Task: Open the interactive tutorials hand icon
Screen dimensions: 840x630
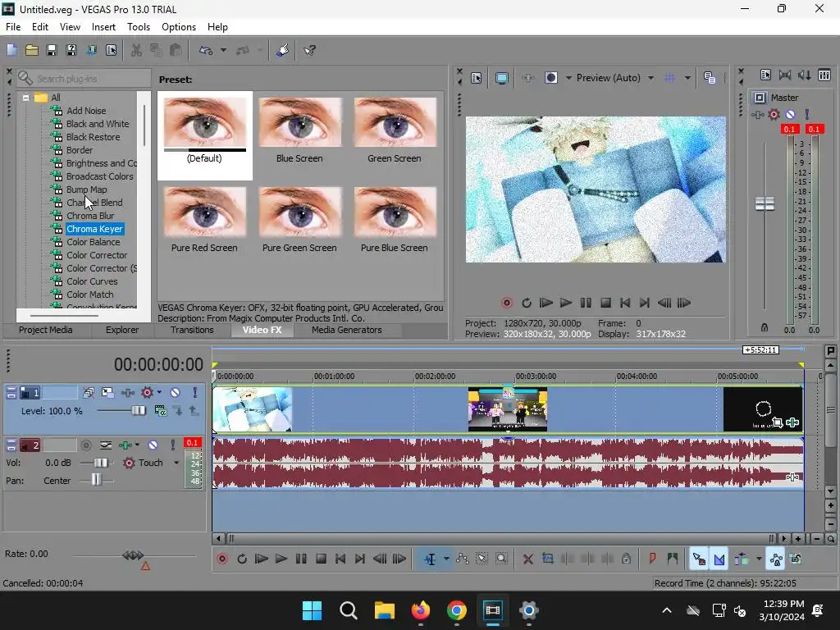Action: point(283,50)
